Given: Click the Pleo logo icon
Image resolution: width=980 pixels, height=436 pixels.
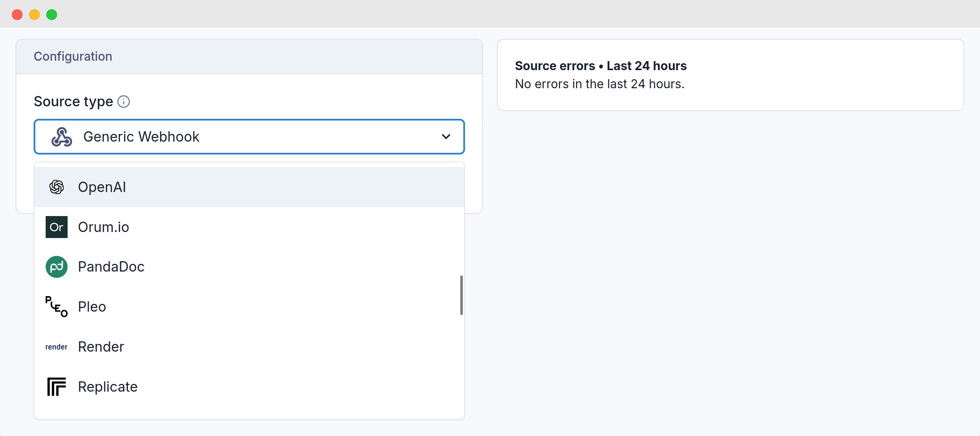Looking at the screenshot, I should click(56, 306).
